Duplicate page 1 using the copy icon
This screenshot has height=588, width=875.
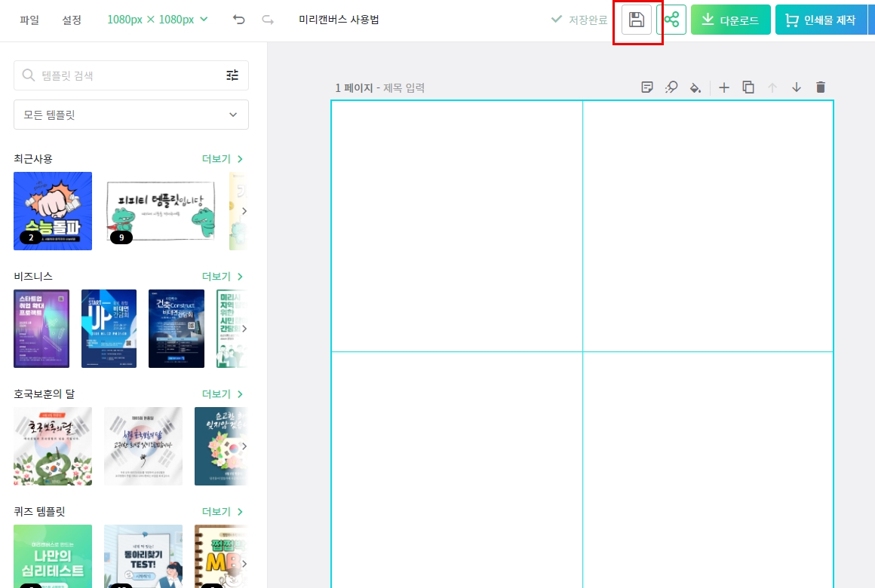tap(748, 87)
